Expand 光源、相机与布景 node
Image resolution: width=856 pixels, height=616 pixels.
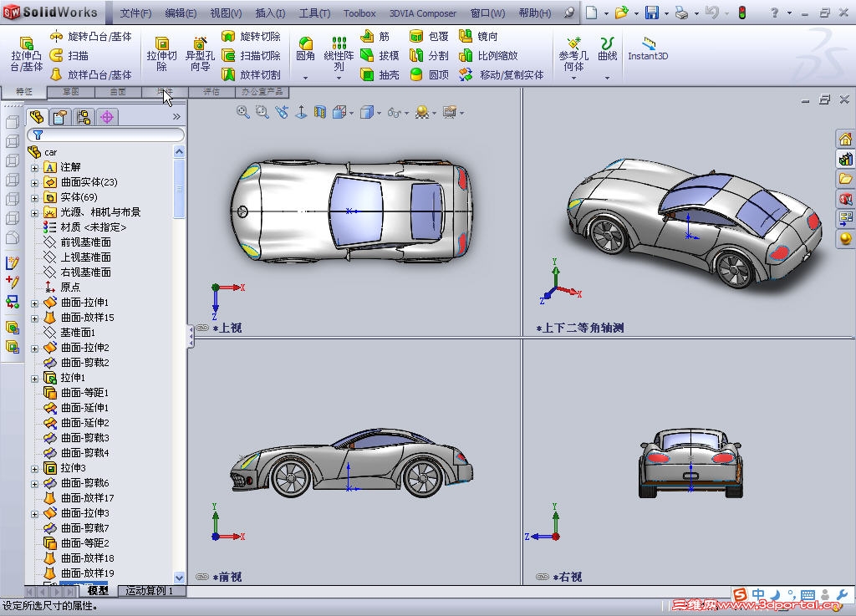pyautogui.click(x=34, y=213)
